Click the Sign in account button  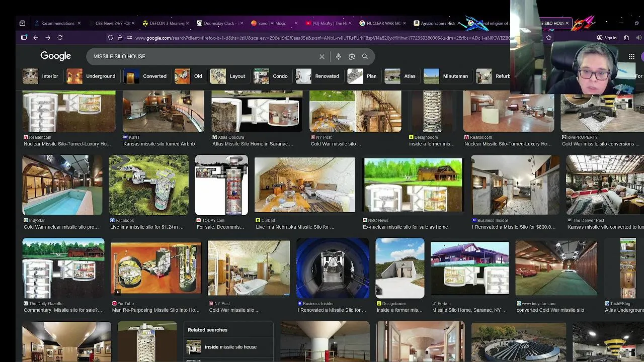tap(606, 38)
